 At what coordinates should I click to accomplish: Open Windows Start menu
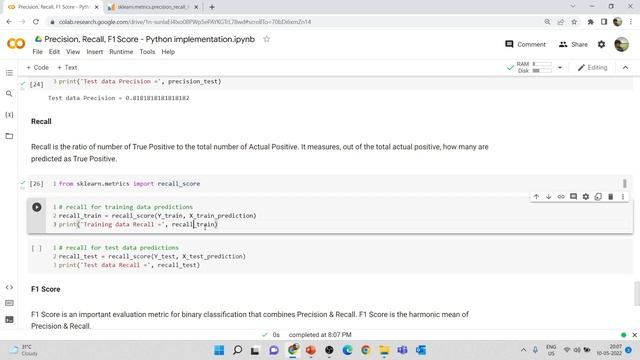click(x=219, y=350)
